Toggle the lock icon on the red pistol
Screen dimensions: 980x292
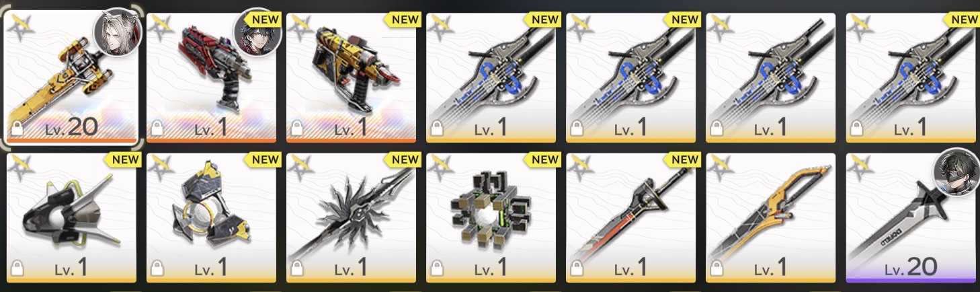[157, 129]
